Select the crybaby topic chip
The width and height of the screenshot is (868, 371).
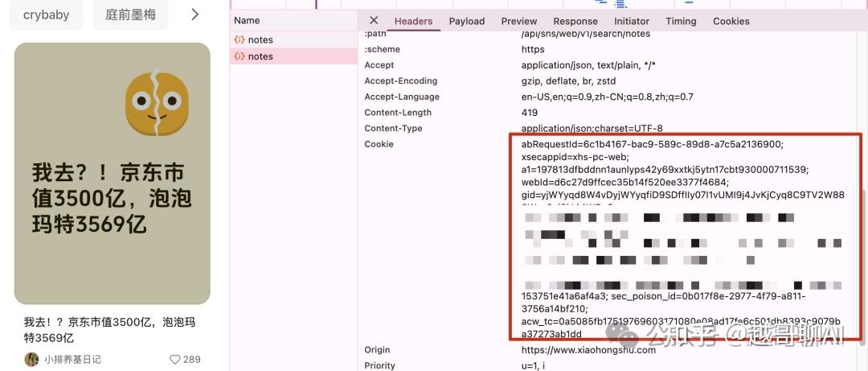(x=47, y=15)
